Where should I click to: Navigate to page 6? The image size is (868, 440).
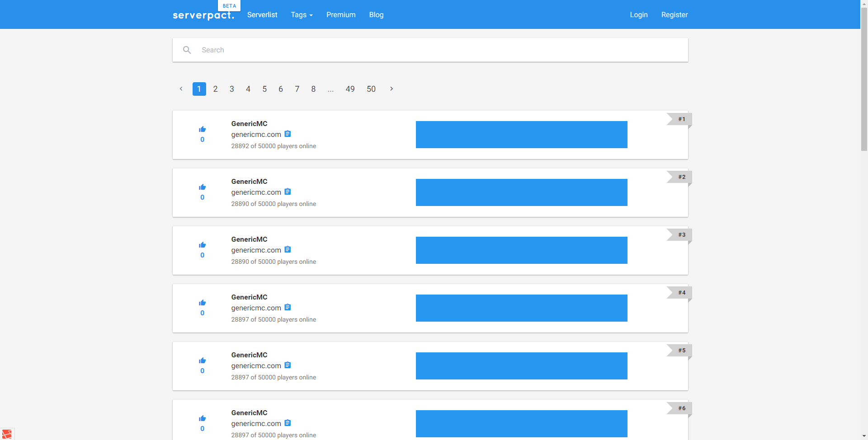281,89
